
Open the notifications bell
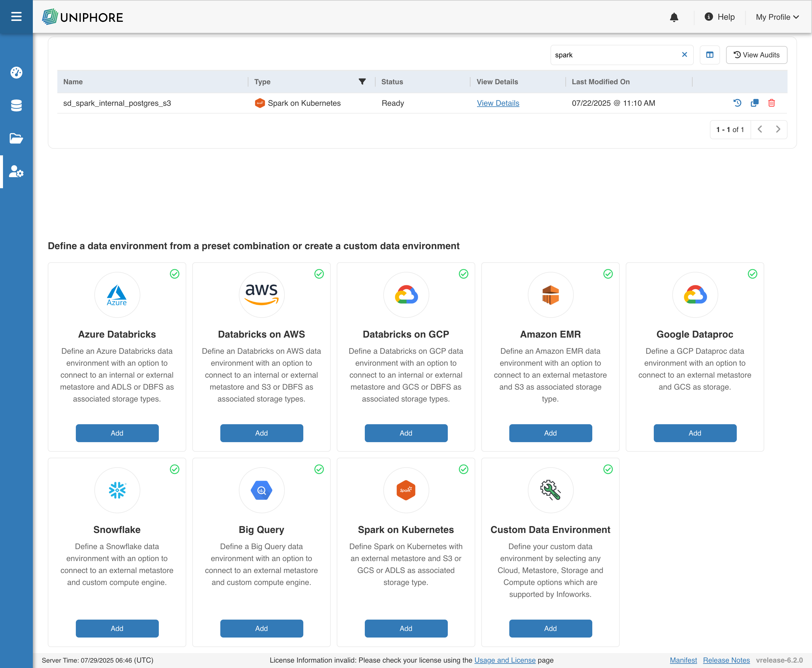pos(674,17)
